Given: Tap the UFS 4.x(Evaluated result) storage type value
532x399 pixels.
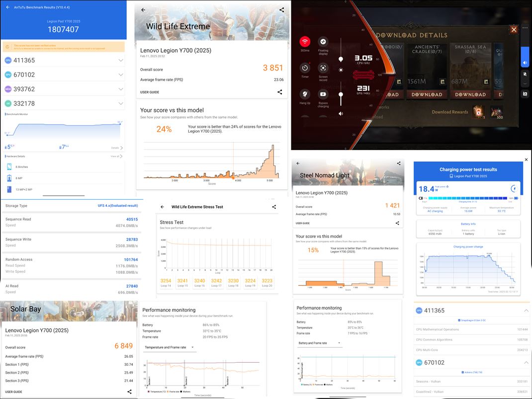Looking at the screenshot, I should click(118, 206).
